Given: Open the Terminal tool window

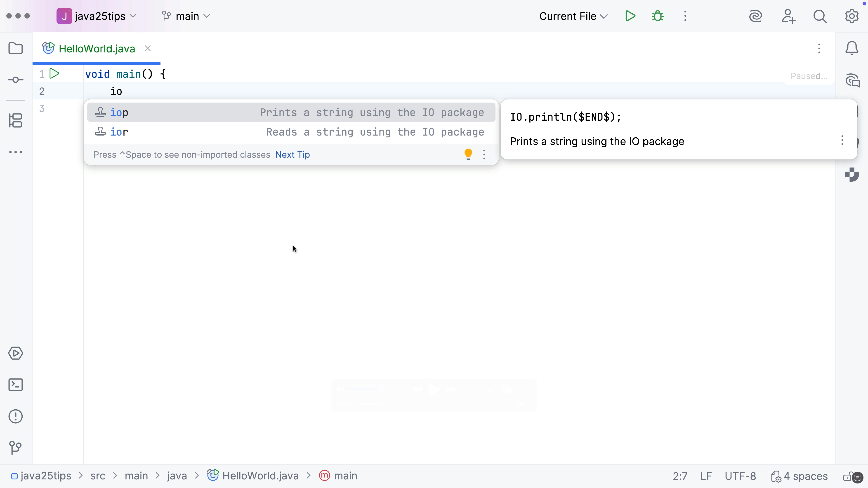Looking at the screenshot, I should [15, 385].
